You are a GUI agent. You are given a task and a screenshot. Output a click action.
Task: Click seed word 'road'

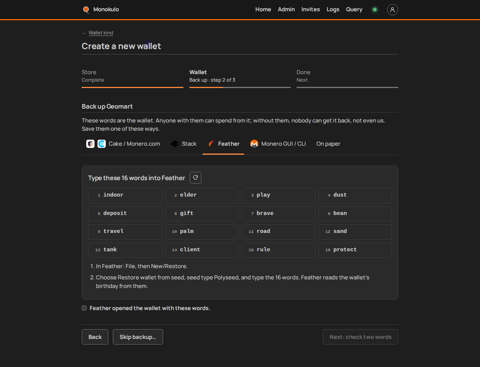click(263, 231)
